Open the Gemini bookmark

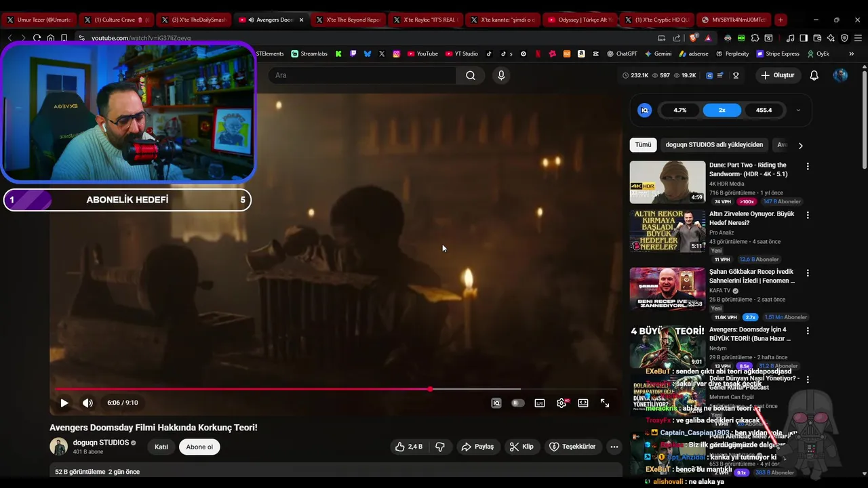pos(658,54)
